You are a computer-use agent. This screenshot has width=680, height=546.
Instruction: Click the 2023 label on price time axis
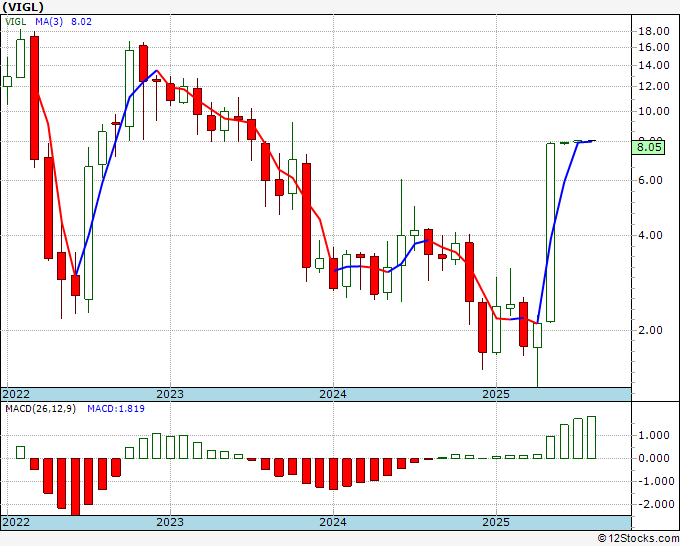point(170,394)
